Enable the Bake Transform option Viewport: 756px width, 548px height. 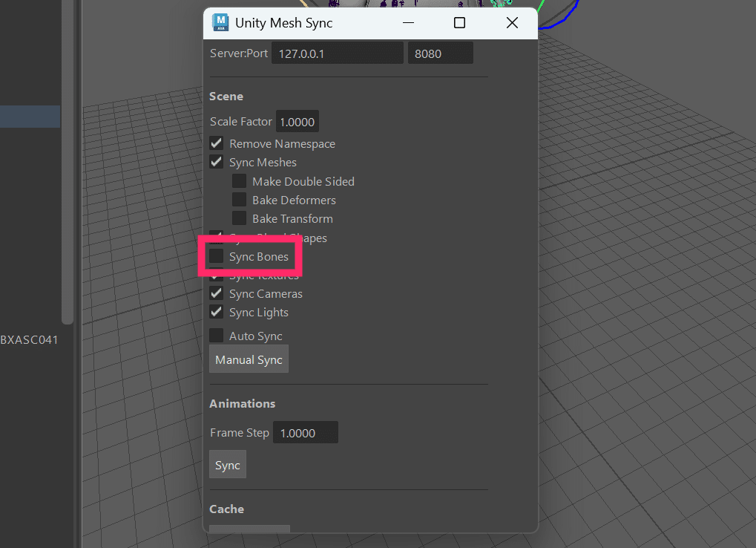coord(239,218)
